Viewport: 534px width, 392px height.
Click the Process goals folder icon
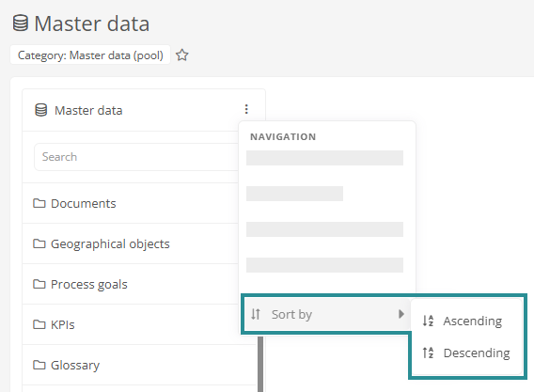[x=39, y=284]
